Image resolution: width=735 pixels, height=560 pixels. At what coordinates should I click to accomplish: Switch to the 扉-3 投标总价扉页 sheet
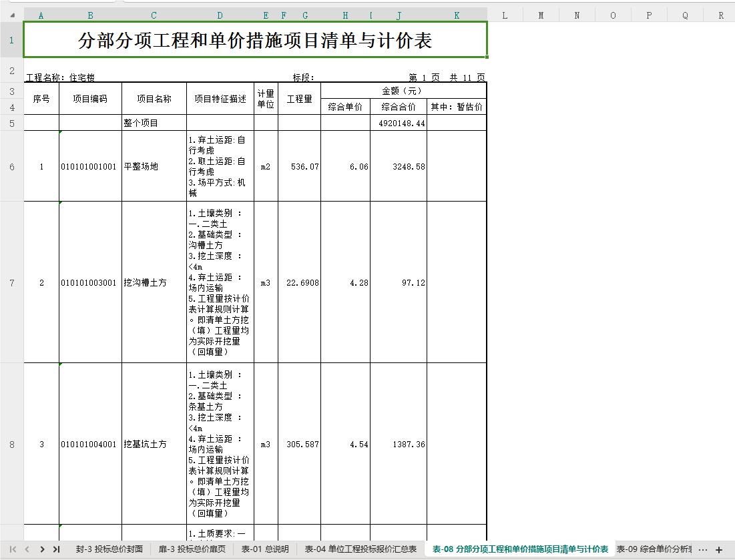tap(192, 549)
